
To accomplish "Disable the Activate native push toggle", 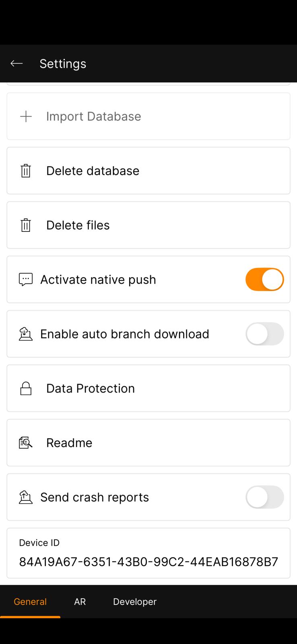I will point(264,279).
